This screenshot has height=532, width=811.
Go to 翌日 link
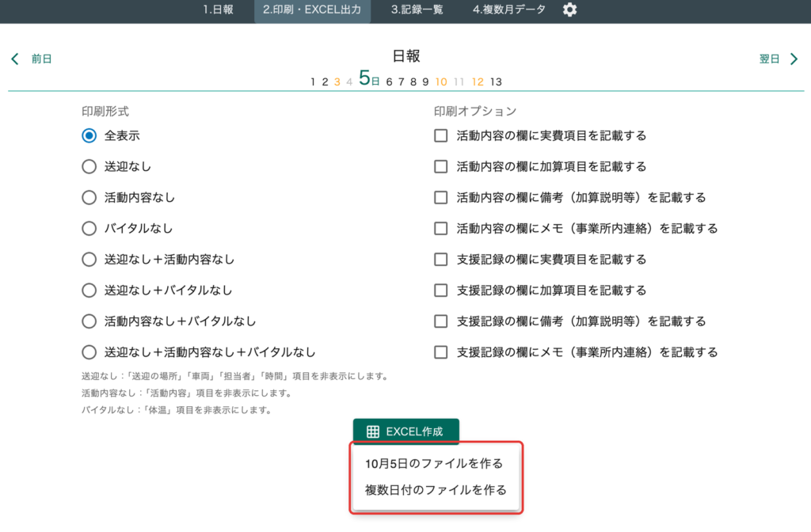pyautogui.click(x=769, y=59)
